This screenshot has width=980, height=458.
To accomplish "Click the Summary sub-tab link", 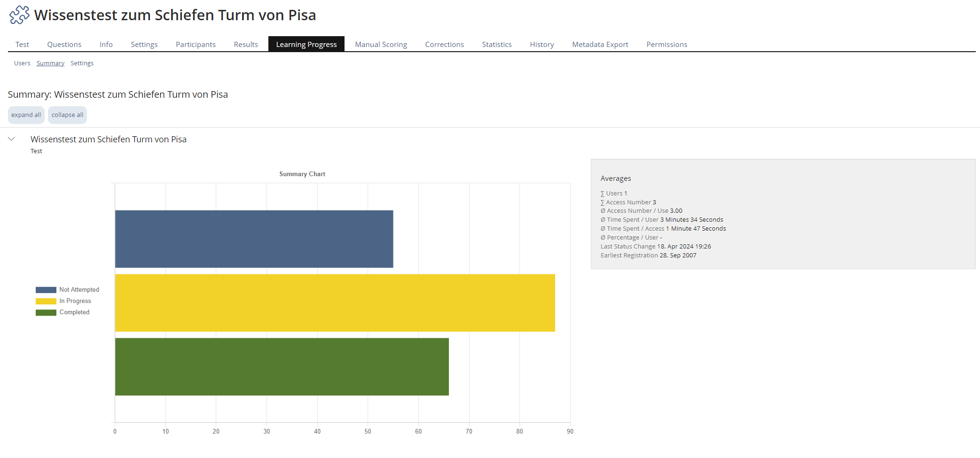I will (50, 63).
